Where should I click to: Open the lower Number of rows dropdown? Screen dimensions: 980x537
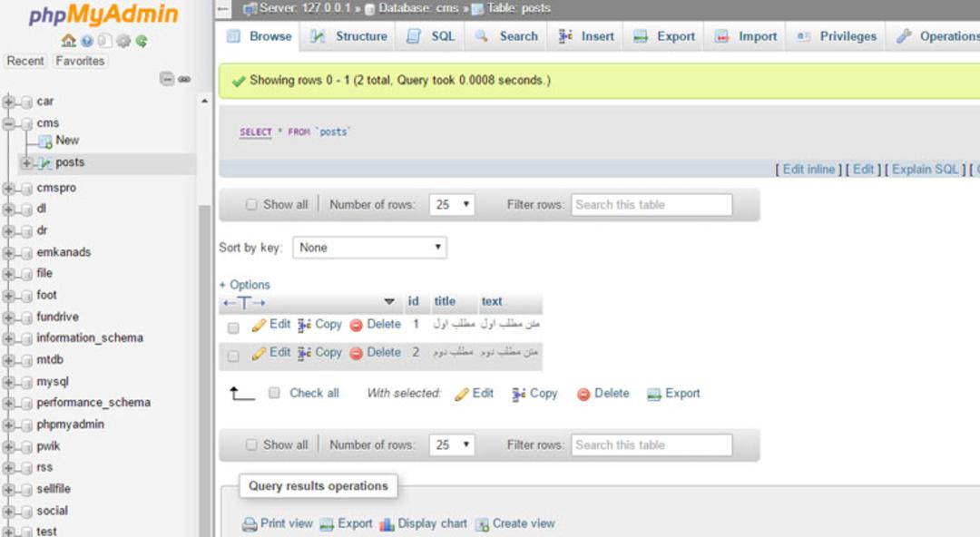(x=452, y=444)
